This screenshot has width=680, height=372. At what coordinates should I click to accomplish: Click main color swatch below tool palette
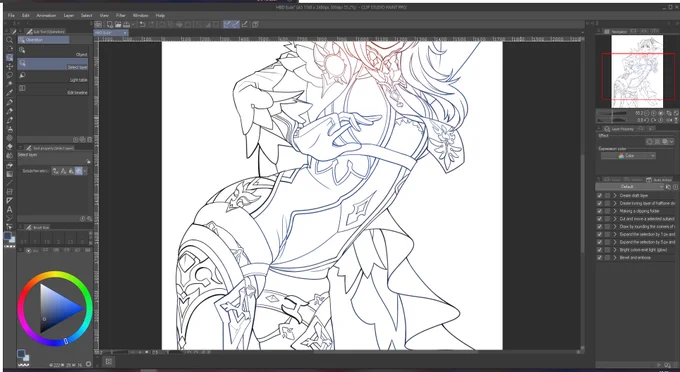pos(7,236)
